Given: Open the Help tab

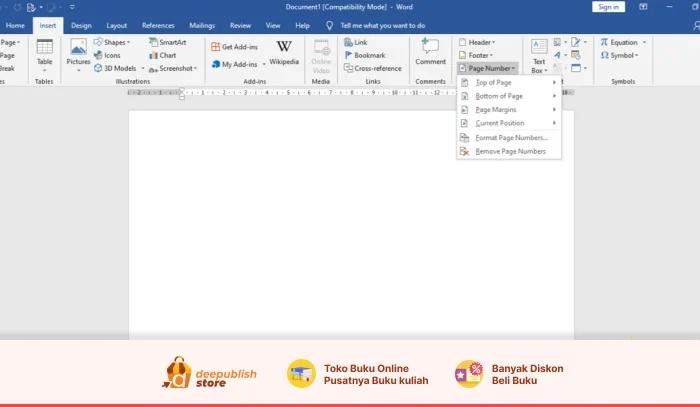Looking at the screenshot, I should click(x=302, y=25).
